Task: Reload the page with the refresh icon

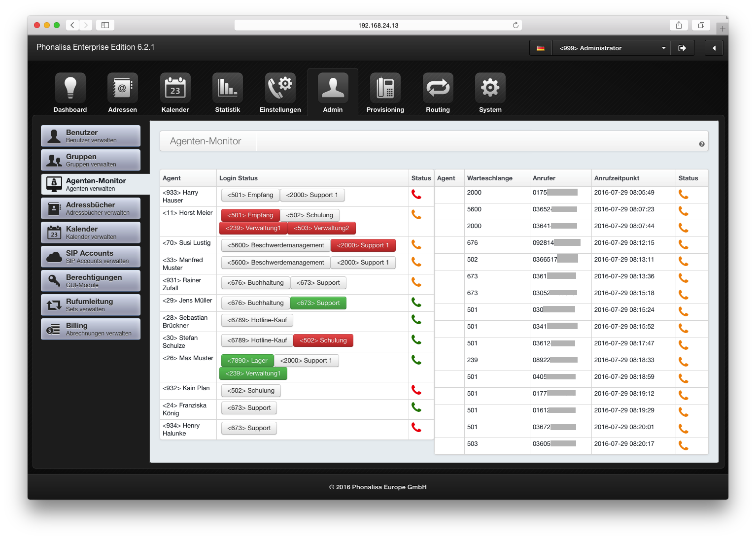Action: tap(515, 25)
